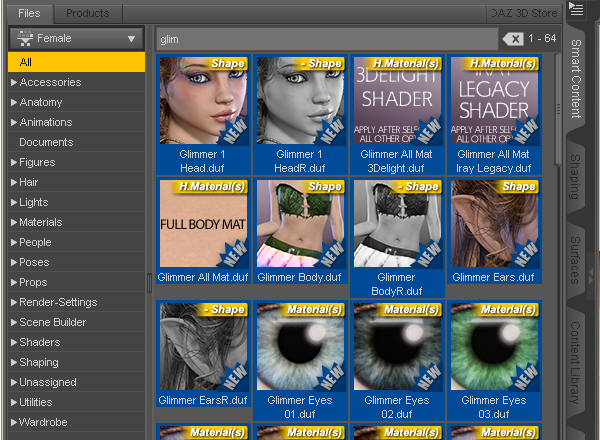The width and height of the screenshot is (600, 440).
Task: Switch to the Products tab
Action: (88, 13)
